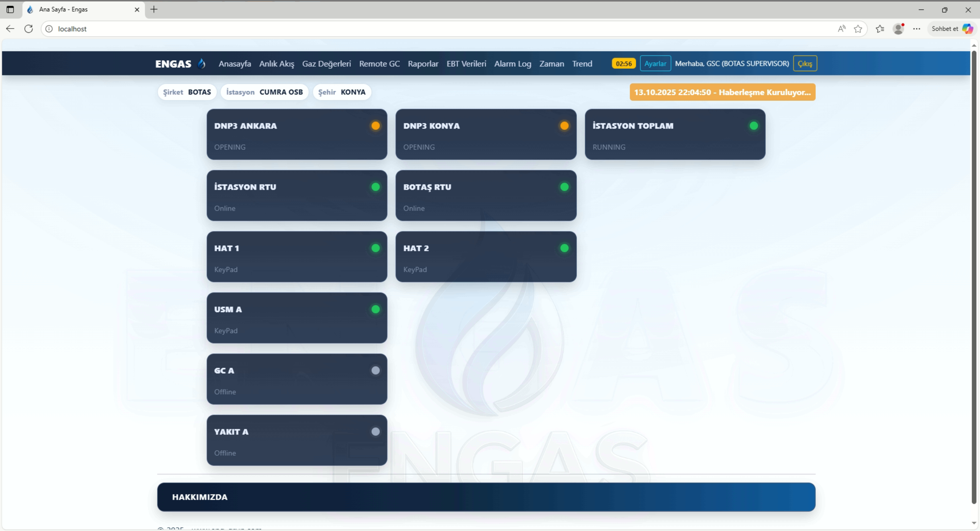Viewport: 980px width, 531px height.
Task: Open the Copilot Sohbet et icon
Action: coord(967,29)
